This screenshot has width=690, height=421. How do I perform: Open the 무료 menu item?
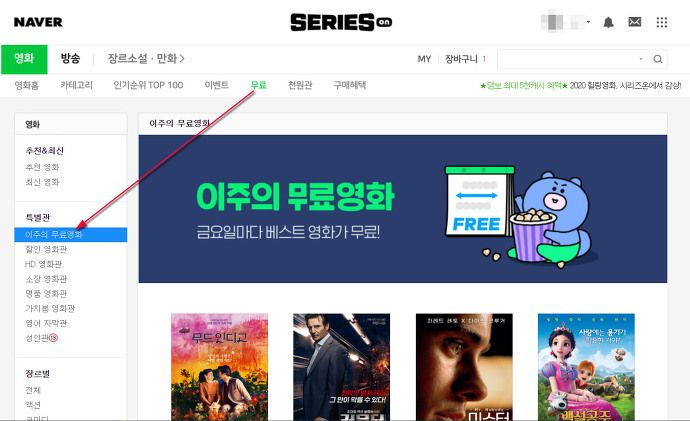click(x=258, y=85)
